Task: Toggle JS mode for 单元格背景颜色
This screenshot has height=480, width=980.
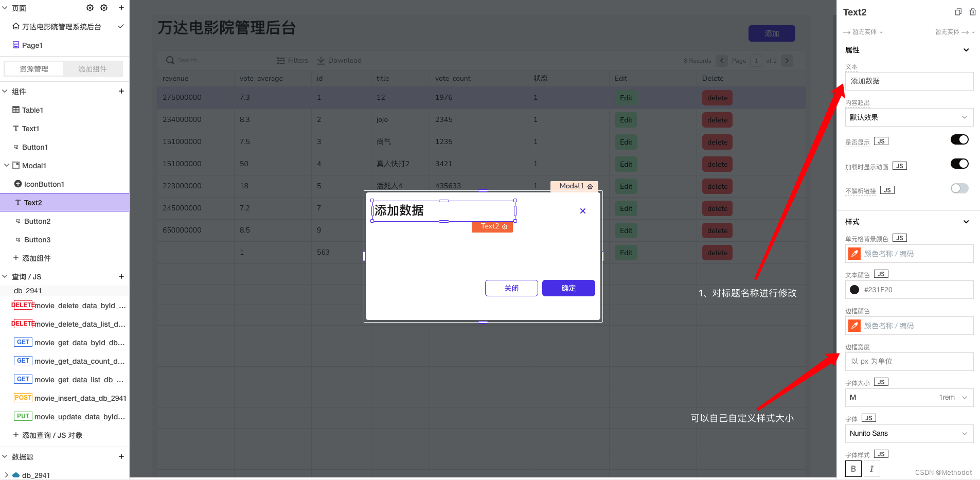Action: point(900,238)
